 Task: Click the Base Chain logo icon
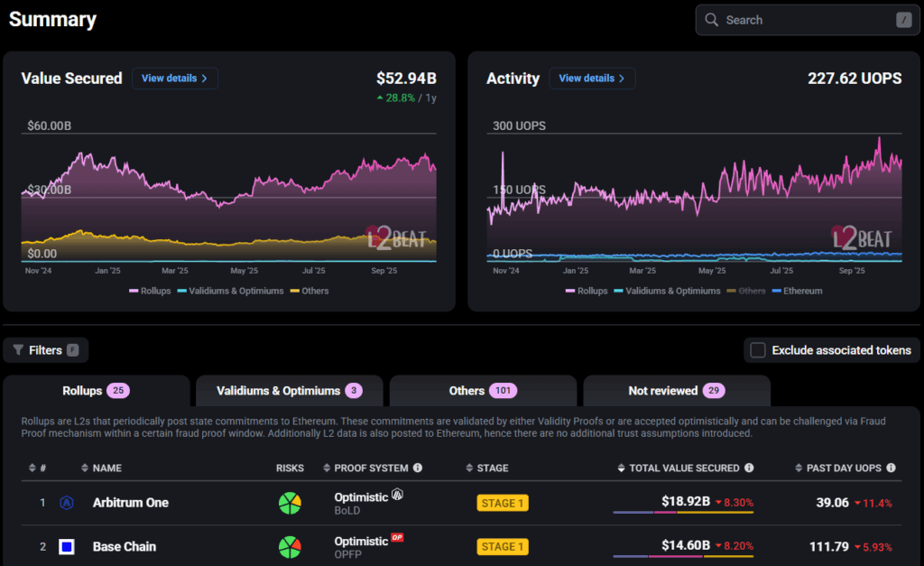67,546
